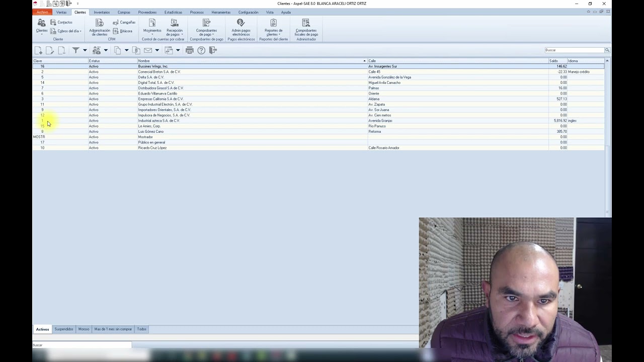The width and height of the screenshot is (644, 362).
Task: Expand the export dropdown arrow
Action: pyautogui.click(x=178, y=50)
